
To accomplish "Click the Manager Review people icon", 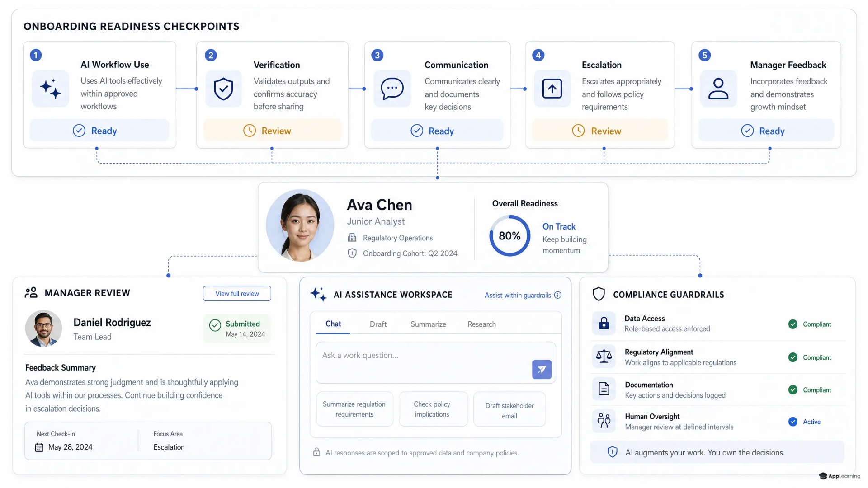I will pos(31,293).
